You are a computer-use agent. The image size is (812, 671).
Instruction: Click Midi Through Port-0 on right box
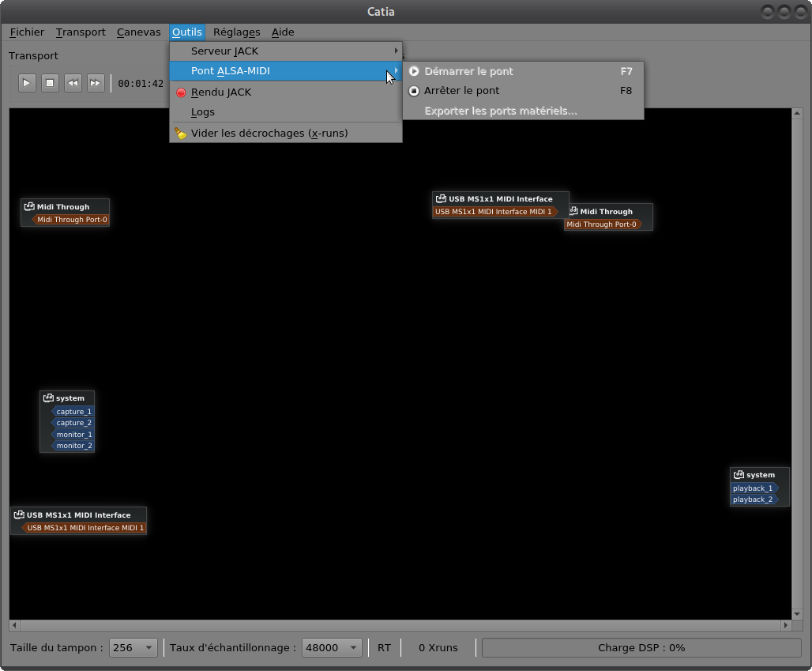pyautogui.click(x=603, y=224)
